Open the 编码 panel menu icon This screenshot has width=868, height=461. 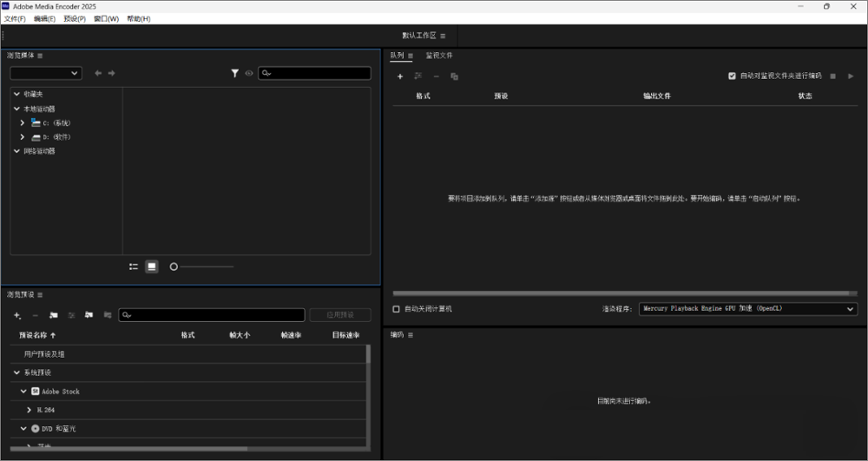411,335
